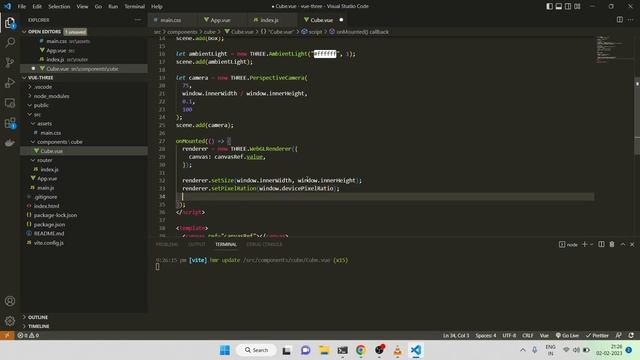Screen dimensions: 640x360
Task: Change language mode Vue in status bar
Action: pos(544,335)
